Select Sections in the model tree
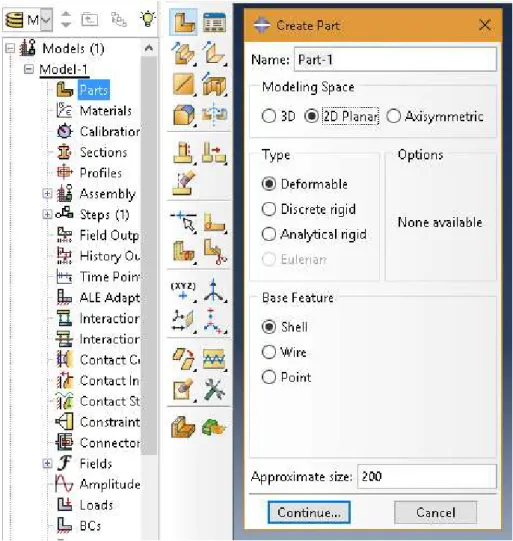513x541 pixels. pyautogui.click(x=103, y=152)
